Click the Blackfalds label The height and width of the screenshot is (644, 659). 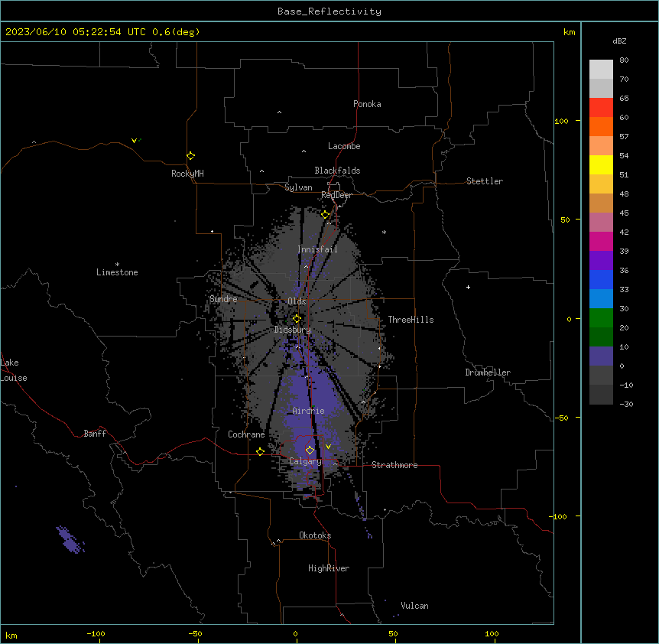337,171
